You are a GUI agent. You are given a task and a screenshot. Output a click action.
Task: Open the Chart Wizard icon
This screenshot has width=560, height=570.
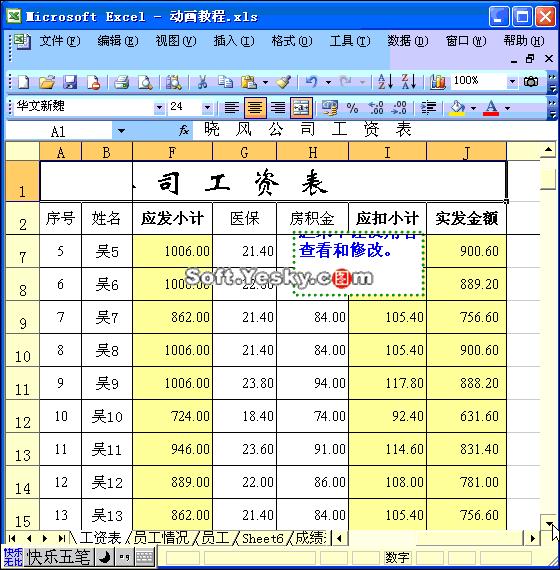coord(438,82)
